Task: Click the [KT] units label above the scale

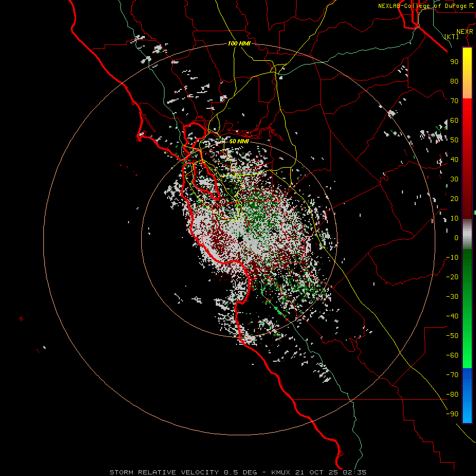Action: pyautogui.click(x=452, y=36)
